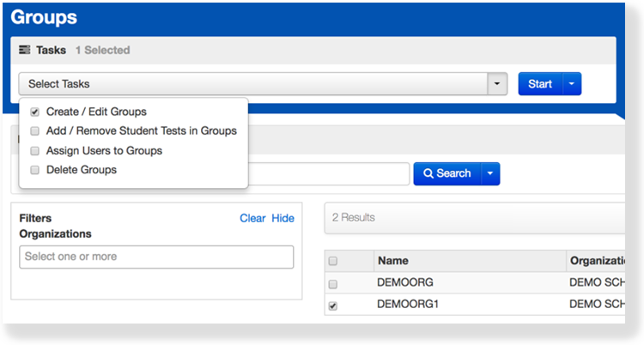Deselect the DEMOORG1 row checkbox
Image resolution: width=644 pixels, height=345 pixels.
[x=333, y=305]
